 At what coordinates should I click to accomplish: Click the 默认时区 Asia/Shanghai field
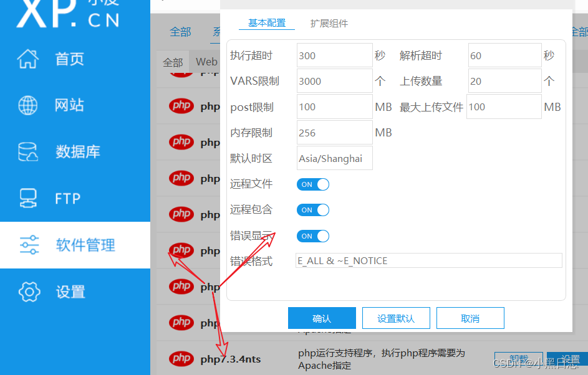coord(334,158)
